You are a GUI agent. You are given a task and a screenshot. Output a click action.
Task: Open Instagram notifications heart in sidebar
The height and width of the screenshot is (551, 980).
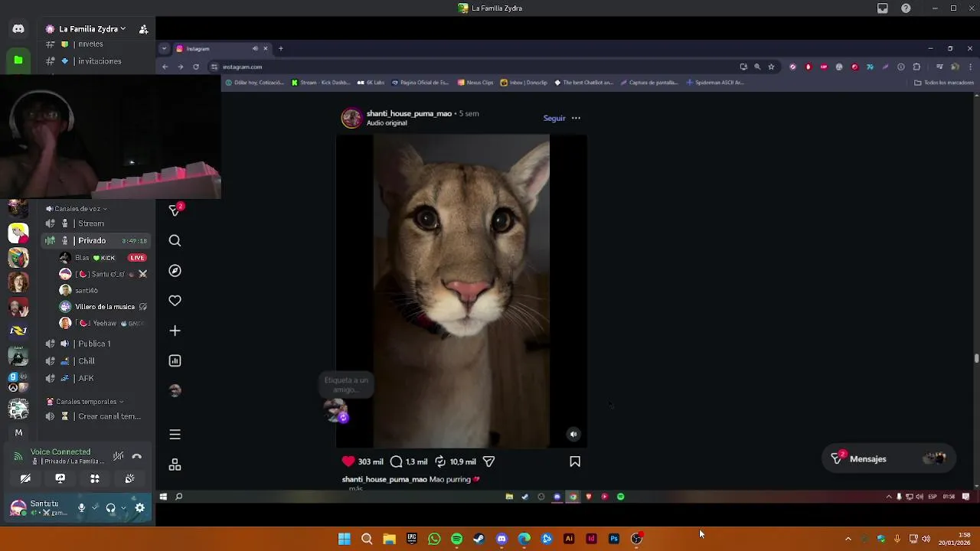click(175, 301)
